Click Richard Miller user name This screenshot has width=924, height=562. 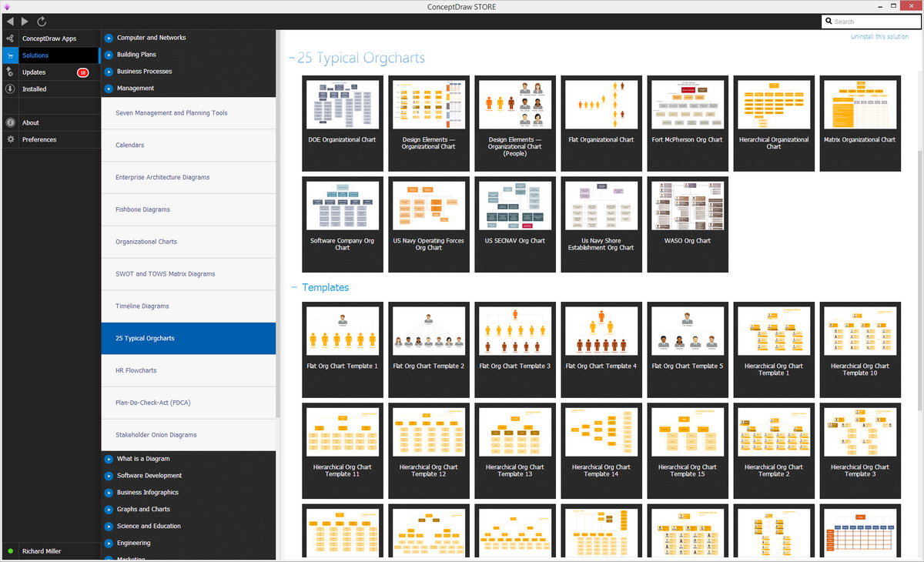pyautogui.click(x=42, y=551)
